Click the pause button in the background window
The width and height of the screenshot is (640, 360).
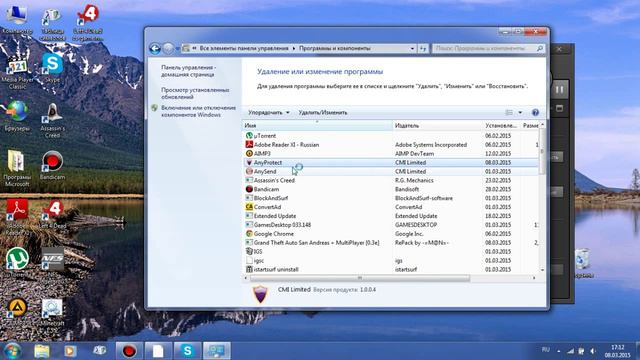point(559,89)
